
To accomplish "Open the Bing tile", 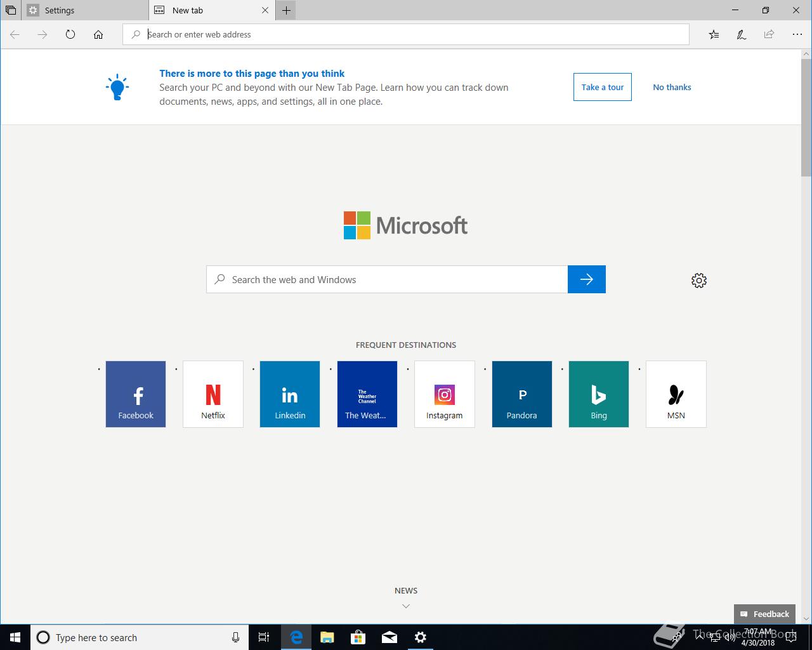I will coord(599,394).
